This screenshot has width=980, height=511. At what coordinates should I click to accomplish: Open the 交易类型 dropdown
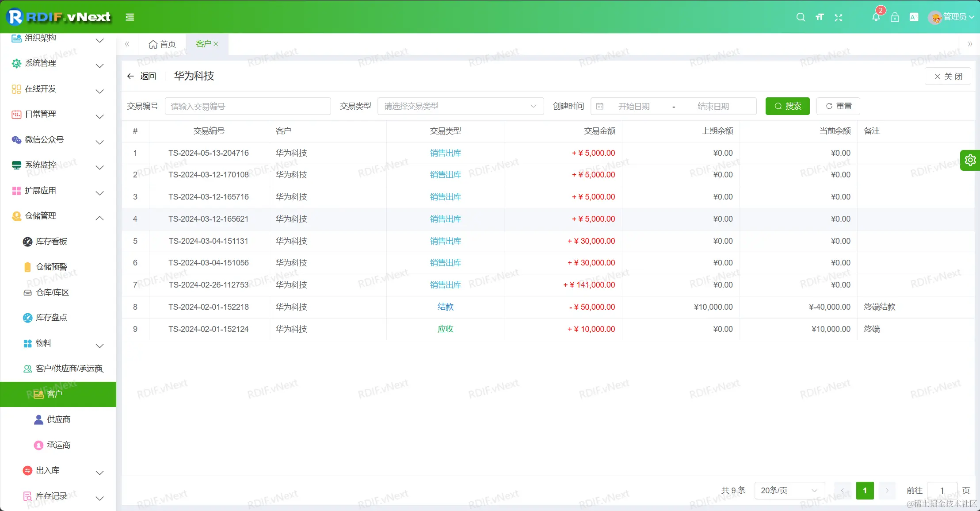(x=460, y=106)
